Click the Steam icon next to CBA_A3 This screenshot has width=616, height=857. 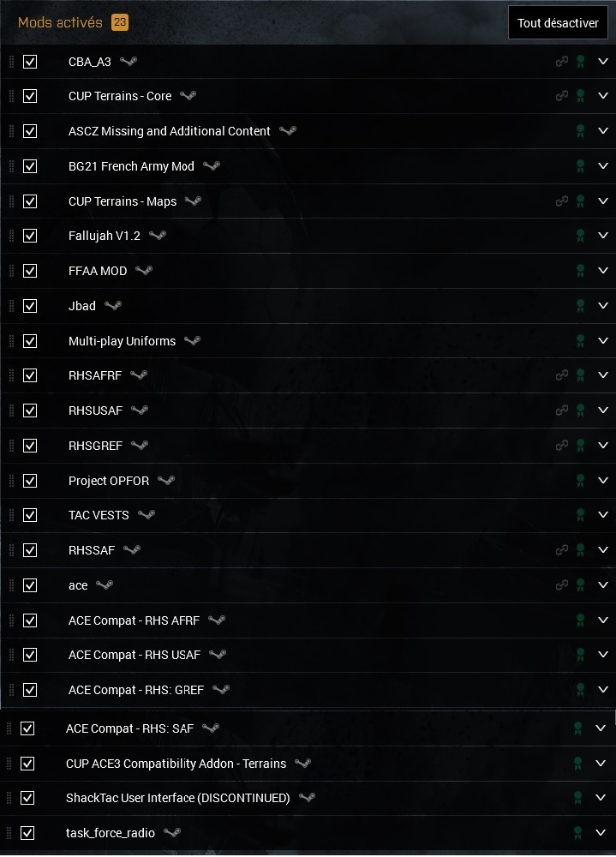pos(129,62)
